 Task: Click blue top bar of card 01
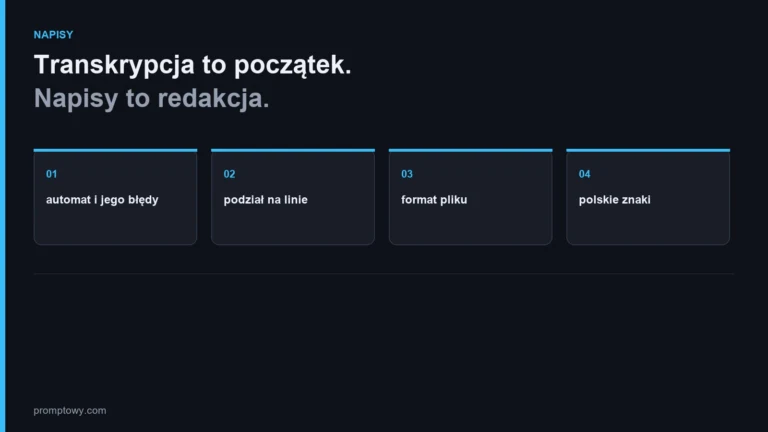point(115,150)
